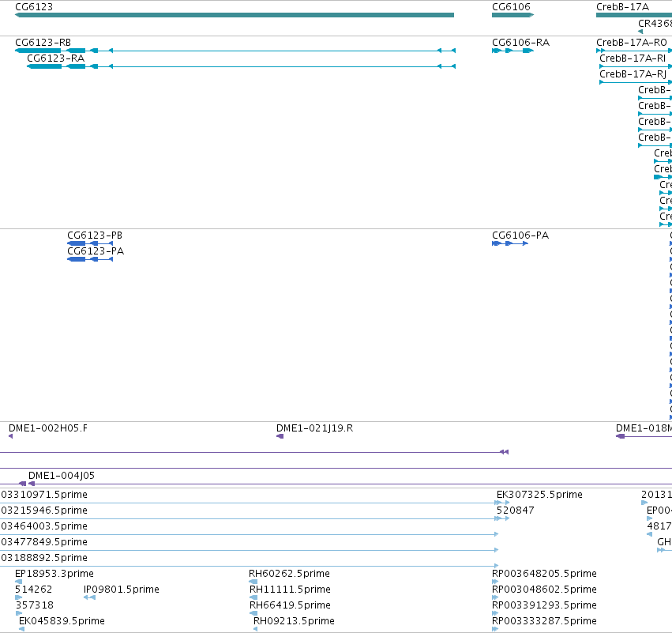
Task: Select IP09801.5prime label
Action: pyautogui.click(x=122, y=590)
